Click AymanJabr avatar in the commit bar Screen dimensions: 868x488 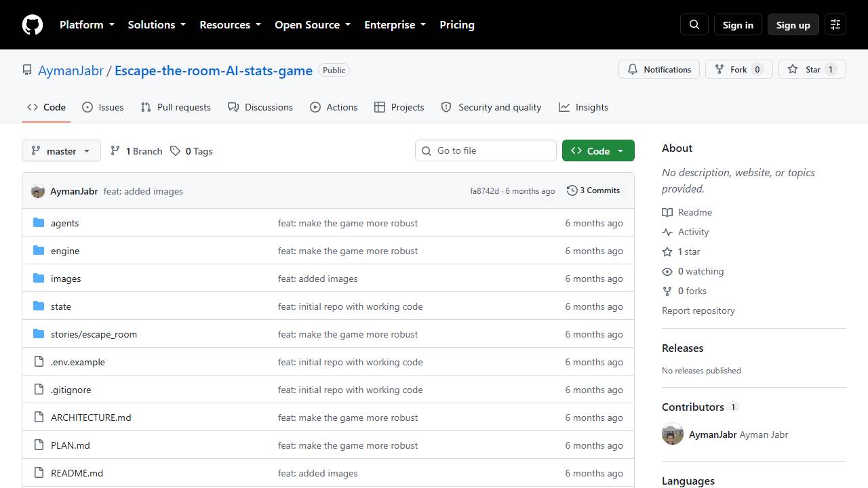(38, 191)
